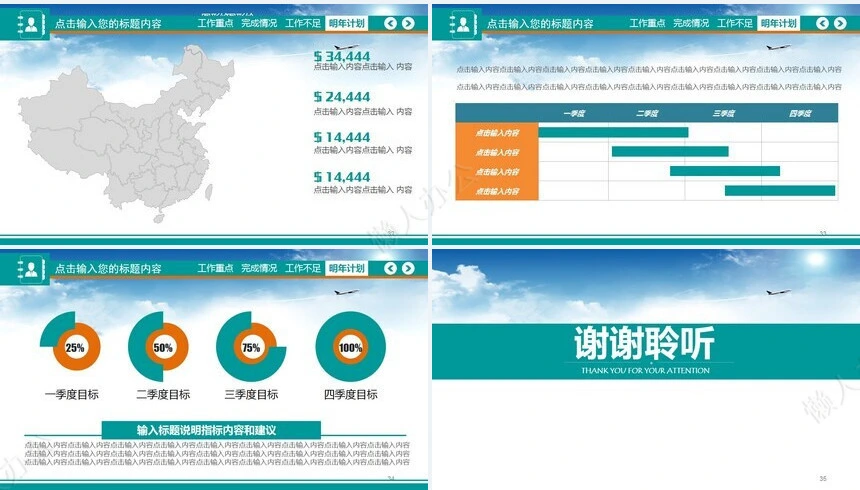Select the 50% donut chart
The image size is (860, 490).
pyautogui.click(x=159, y=347)
